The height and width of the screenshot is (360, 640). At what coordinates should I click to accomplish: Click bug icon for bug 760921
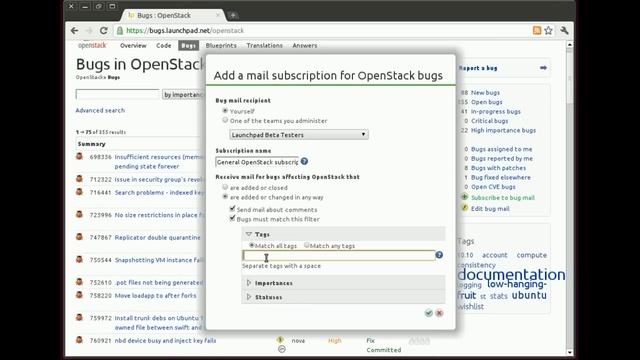point(80,340)
